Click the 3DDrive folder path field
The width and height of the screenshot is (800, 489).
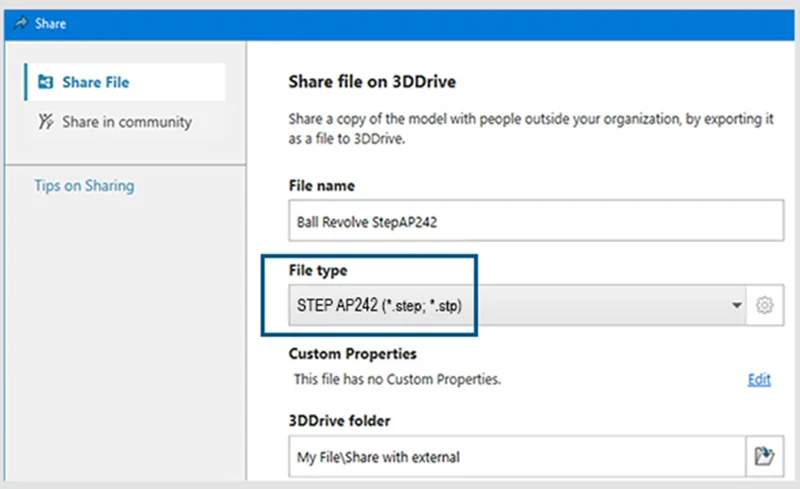(515, 457)
